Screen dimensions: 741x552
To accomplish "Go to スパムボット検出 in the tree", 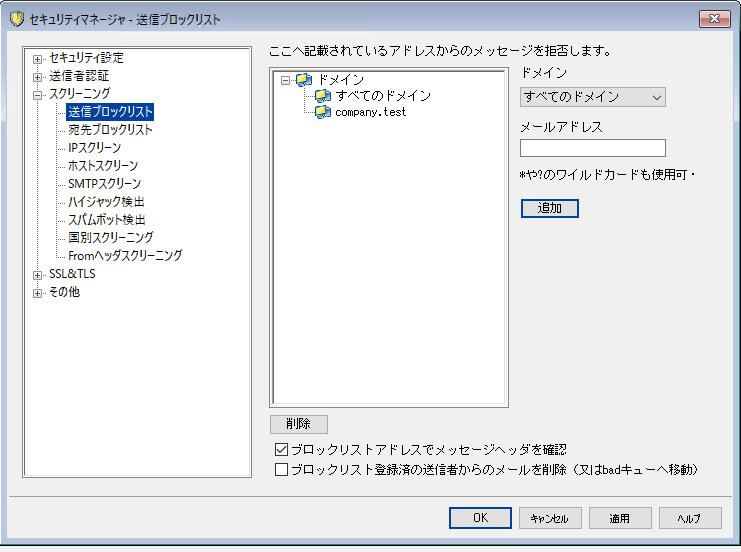I will point(107,220).
